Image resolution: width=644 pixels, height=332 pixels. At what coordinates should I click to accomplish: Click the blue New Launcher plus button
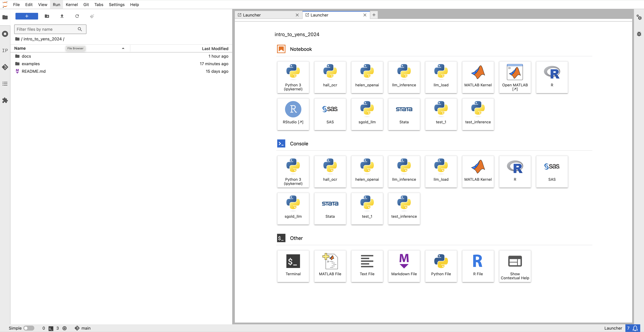pos(27,16)
